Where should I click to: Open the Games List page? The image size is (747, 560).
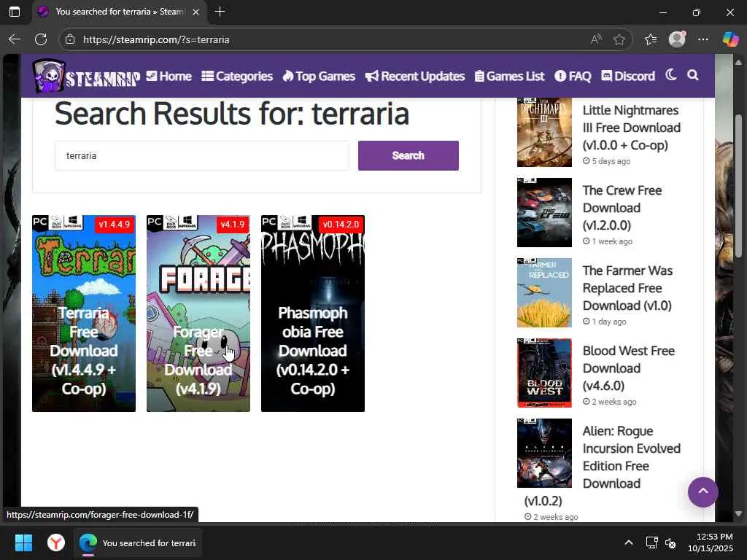pos(509,76)
